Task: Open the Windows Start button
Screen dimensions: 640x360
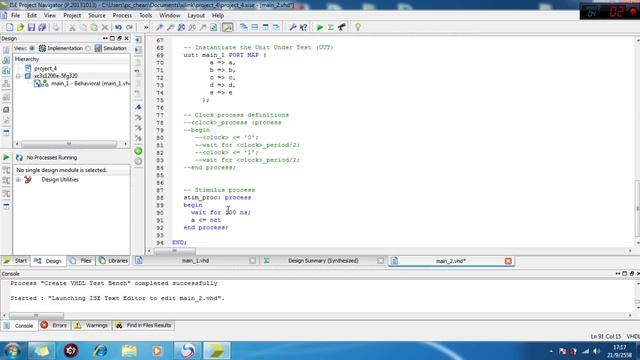Action: pyautogui.click(x=12, y=351)
